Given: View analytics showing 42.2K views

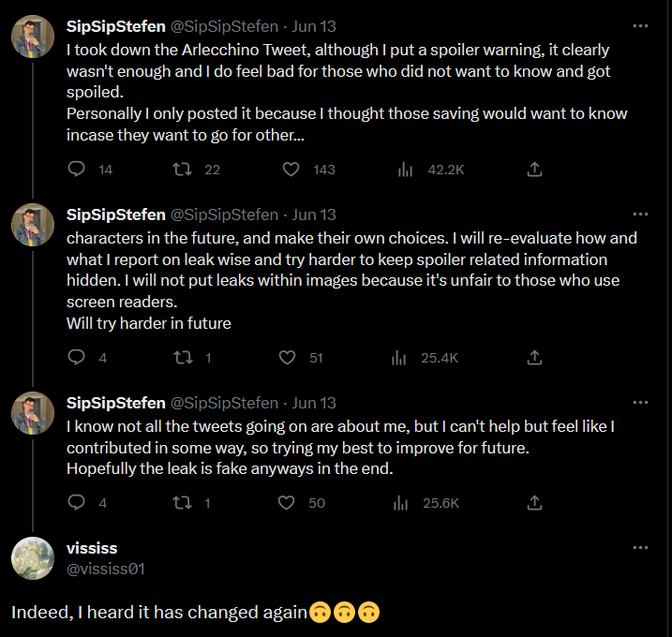Looking at the screenshot, I should [x=406, y=170].
